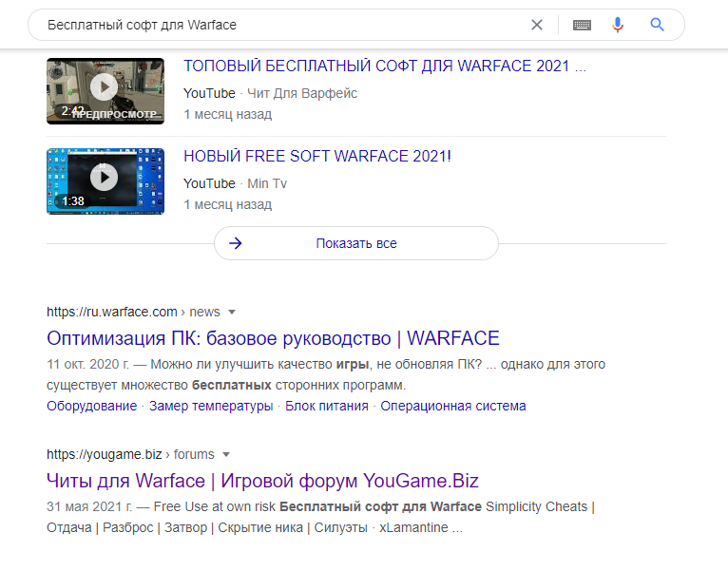
Task: Click the Показать все button
Action: click(356, 243)
